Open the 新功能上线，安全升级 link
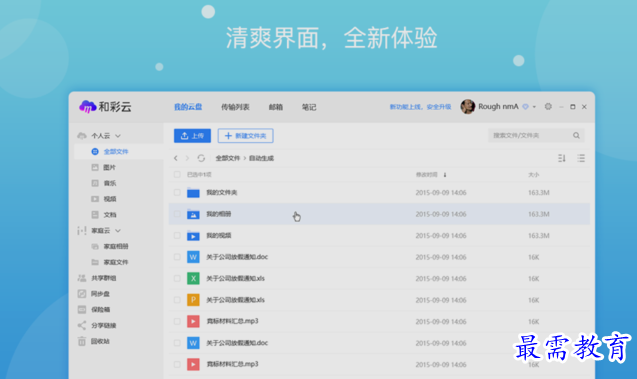This screenshot has height=379, width=637. pyautogui.click(x=420, y=107)
